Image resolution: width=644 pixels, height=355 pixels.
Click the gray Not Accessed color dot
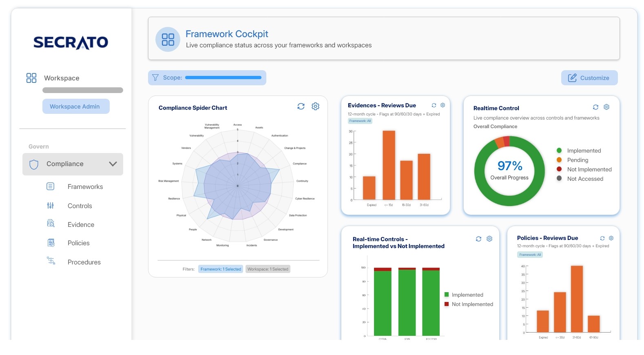[x=559, y=178]
